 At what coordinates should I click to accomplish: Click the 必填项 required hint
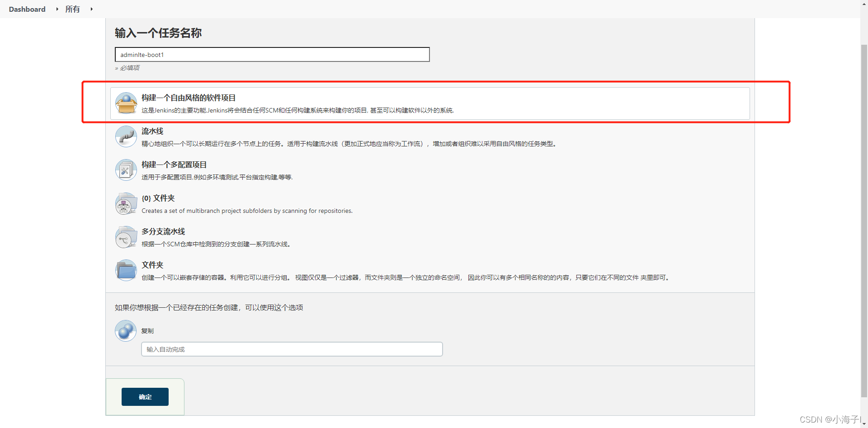pos(127,68)
